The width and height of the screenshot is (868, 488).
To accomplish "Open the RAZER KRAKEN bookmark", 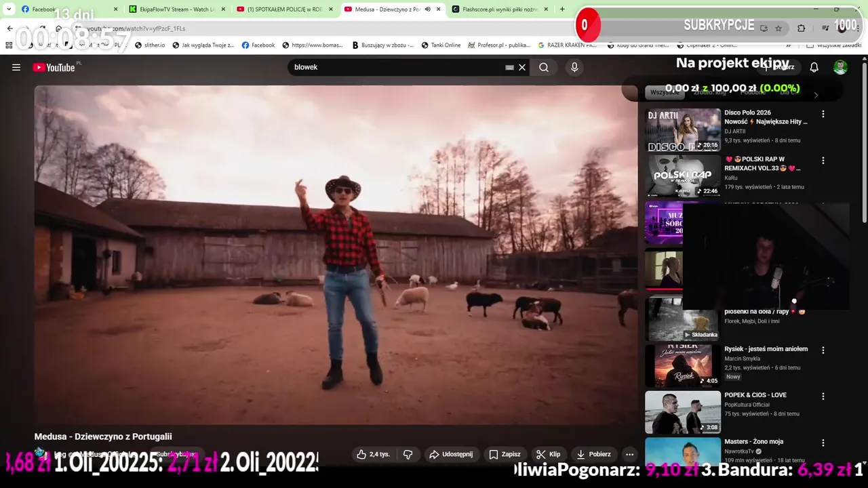I will pyautogui.click(x=566, y=45).
